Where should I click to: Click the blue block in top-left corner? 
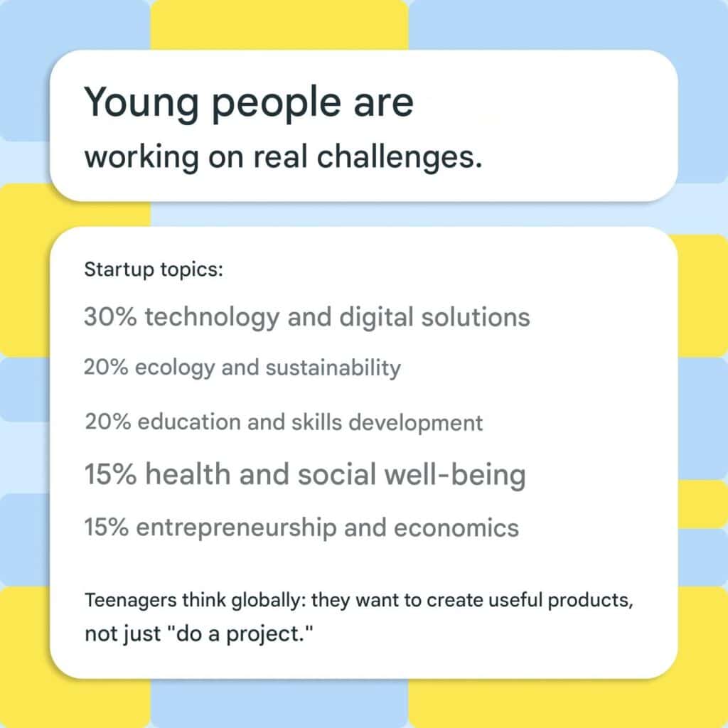21,71
